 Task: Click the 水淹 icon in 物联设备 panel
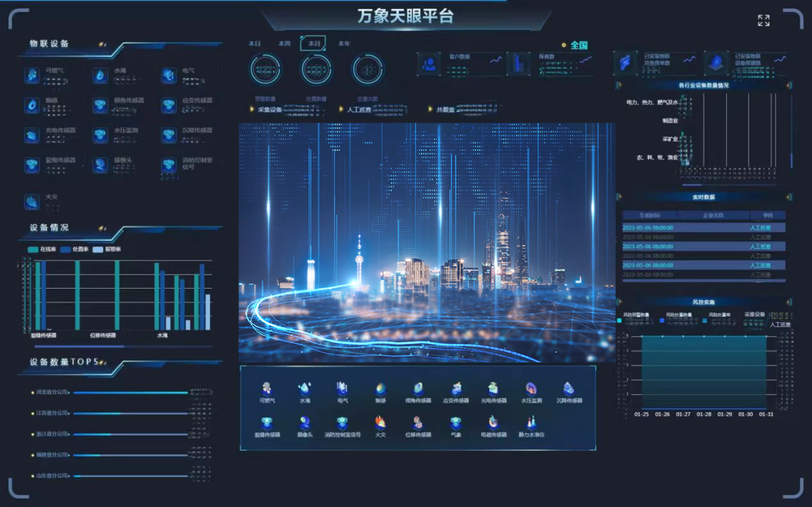[100, 76]
